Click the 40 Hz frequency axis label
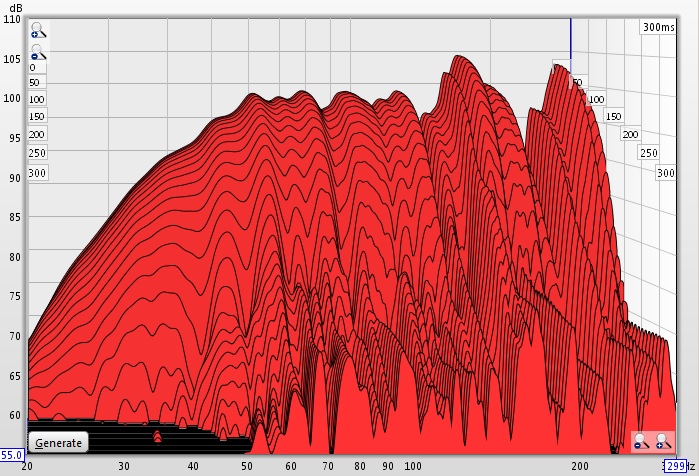The image size is (699, 476). (193, 467)
